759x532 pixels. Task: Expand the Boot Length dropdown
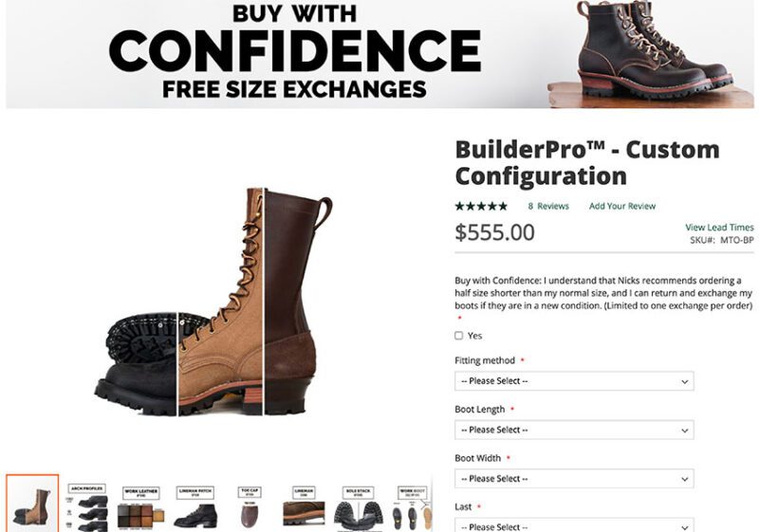(574, 430)
